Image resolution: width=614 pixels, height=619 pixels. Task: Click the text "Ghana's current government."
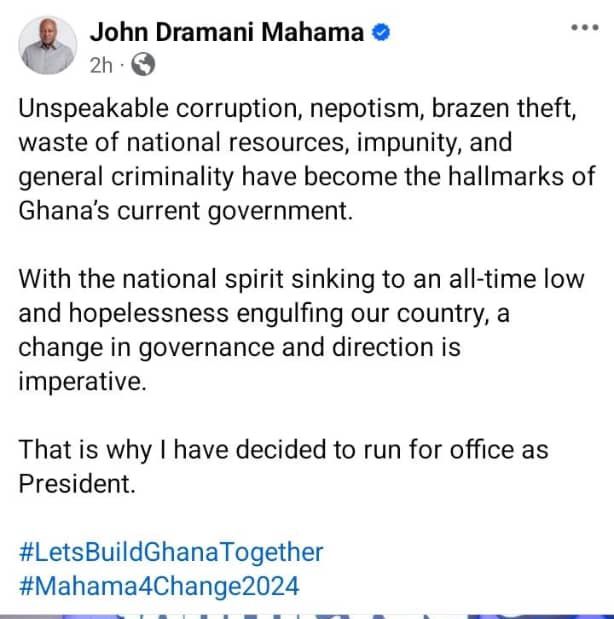[186, 211]
